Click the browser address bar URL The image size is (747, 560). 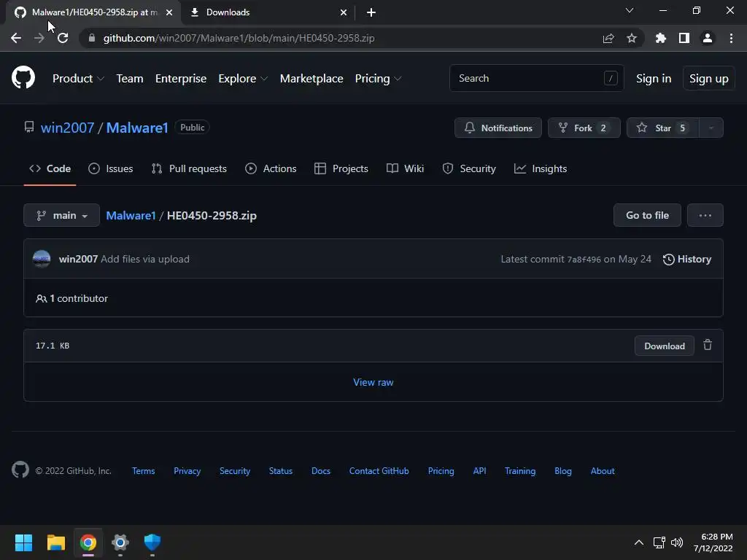click(239, 38)
